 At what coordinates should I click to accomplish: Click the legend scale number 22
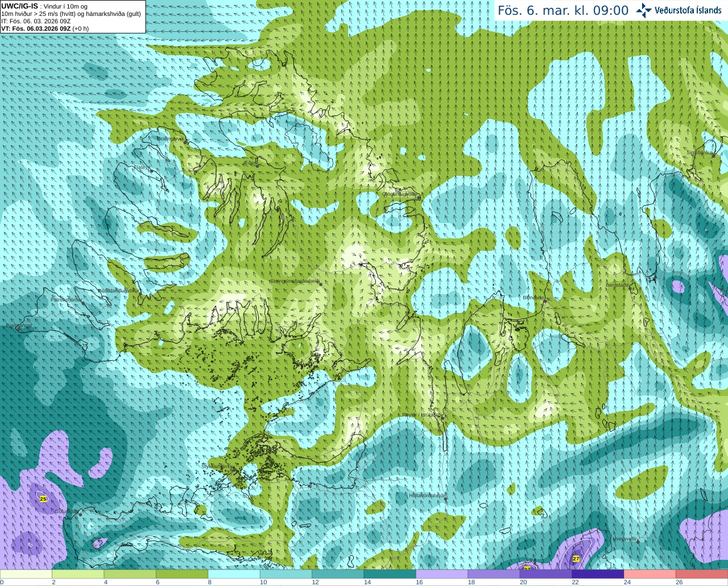(x=575, y=582)
